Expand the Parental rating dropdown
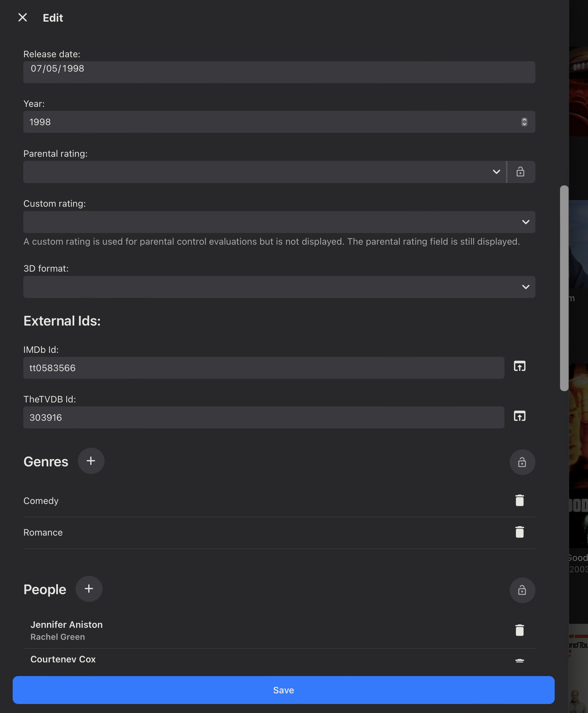The image size is (588, 713). point(264,172)
